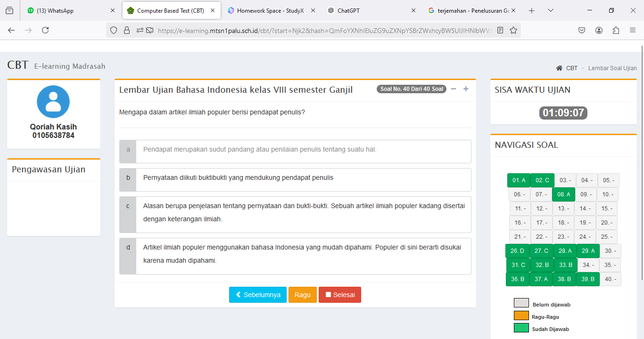
Task: Jump to question 03 in navigation
Action: click(565, 180)
